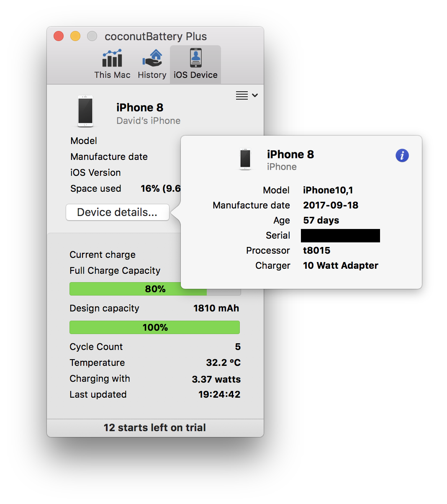Click the iPhone 8 heading in main window

click(140, 108)
